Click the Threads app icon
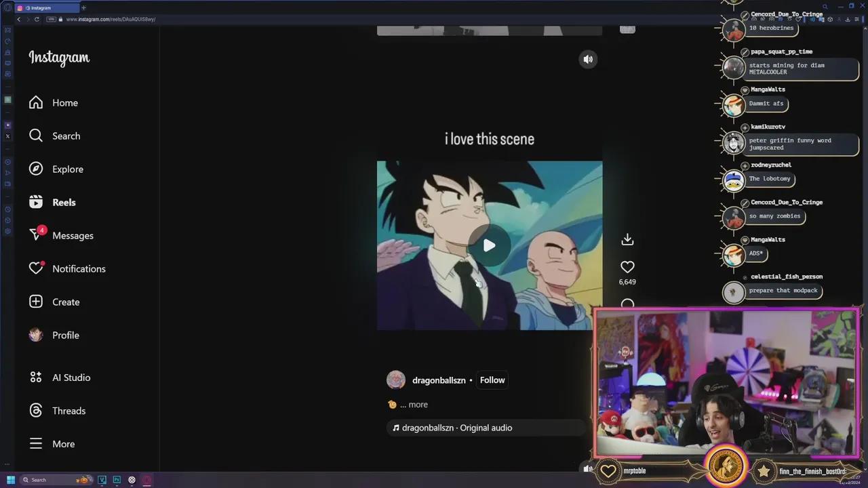The width and height of the screenshot is (868, 488). (35, 411)
